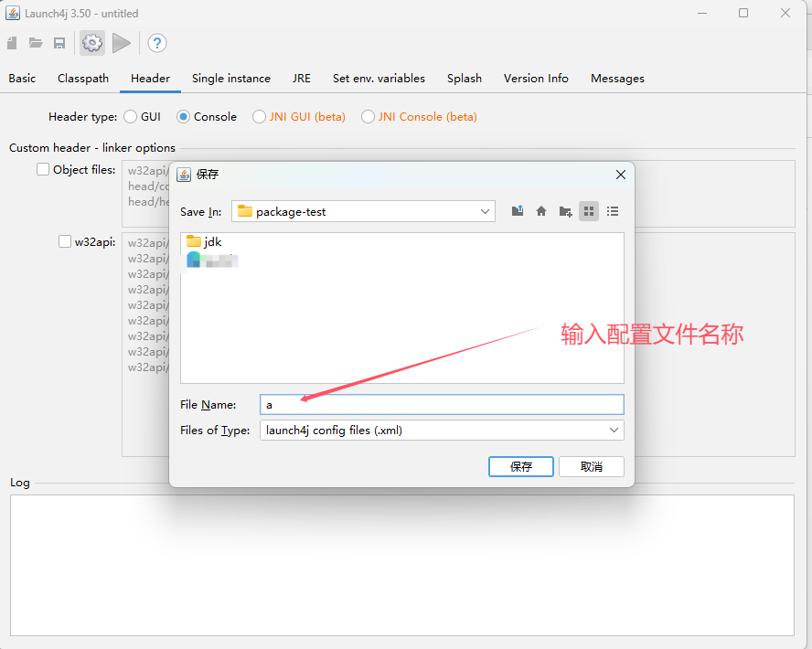Open the Set env. variables tab
Image resolution: width=812 pixels, height=649 pixels.
[x=379, y=79]
